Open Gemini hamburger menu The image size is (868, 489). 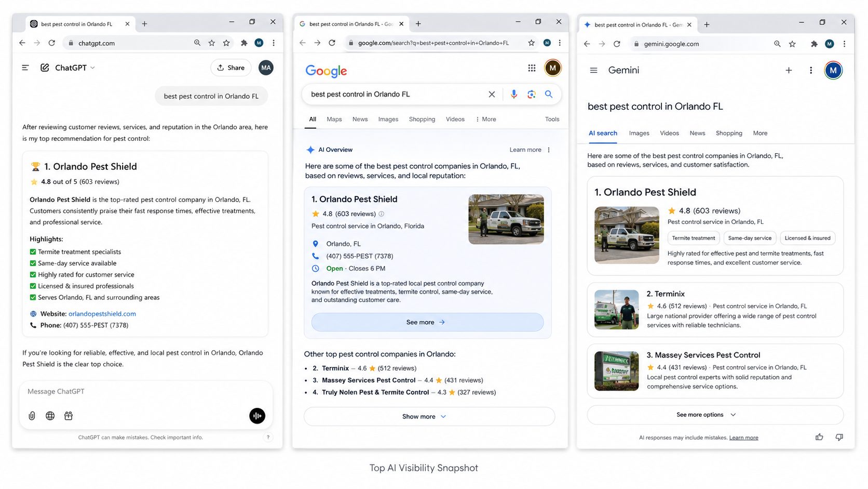coord(594,70)
